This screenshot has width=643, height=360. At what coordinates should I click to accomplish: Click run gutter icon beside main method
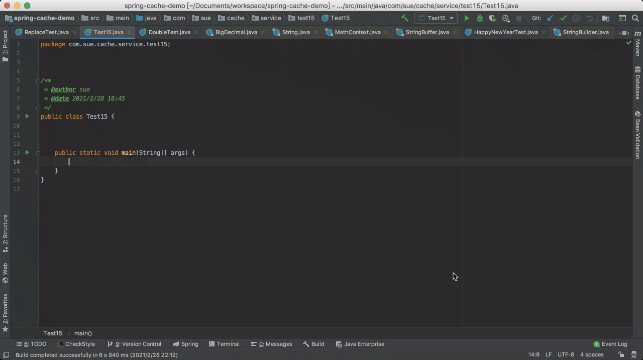(27, 152)
